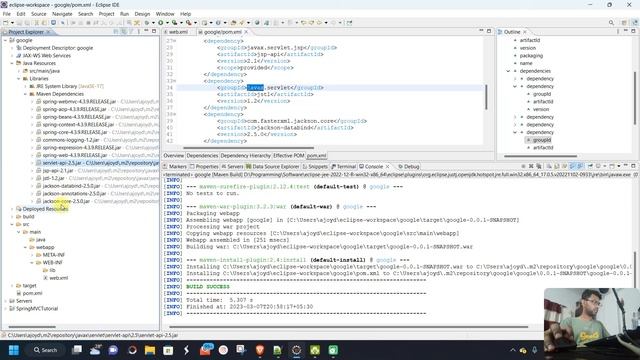The height and width of the screenshot is (360, 640).
Task: Toggle Pin Console button
Action: (x=590, y=166)
